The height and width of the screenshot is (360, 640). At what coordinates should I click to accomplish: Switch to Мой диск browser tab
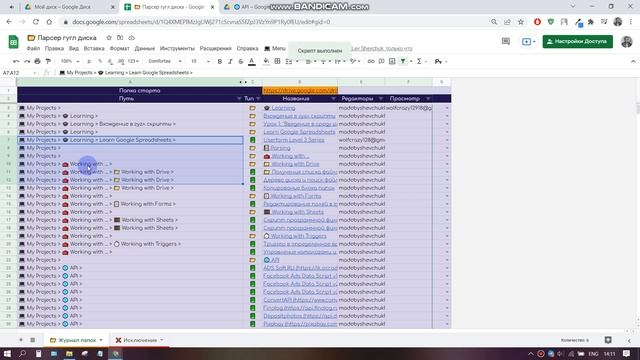[x=62, y=7]
